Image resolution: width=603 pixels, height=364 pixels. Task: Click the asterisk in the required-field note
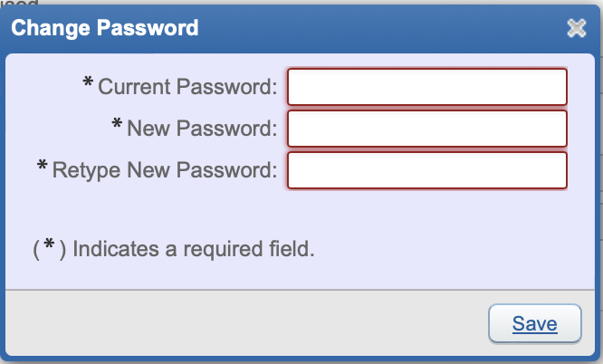click(49, 247)
